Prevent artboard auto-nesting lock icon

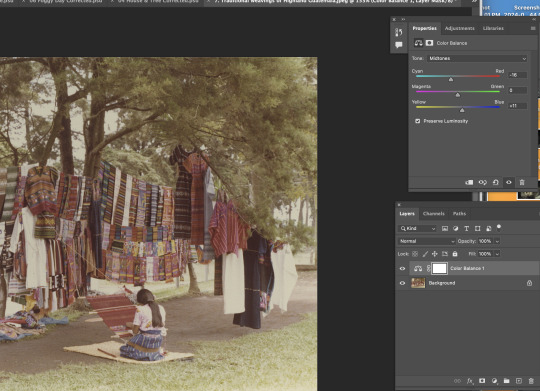(445, 254)
